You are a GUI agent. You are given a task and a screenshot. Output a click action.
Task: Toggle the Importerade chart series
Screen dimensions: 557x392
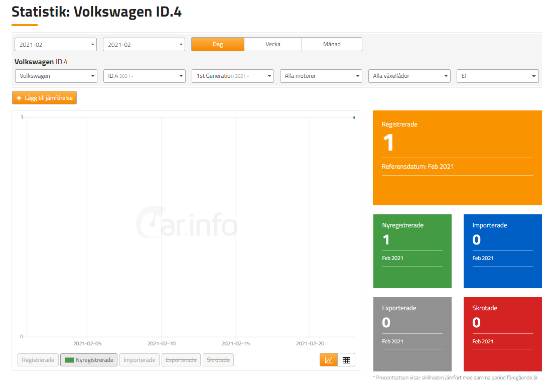pyautogui.click(x=140, y=360)
